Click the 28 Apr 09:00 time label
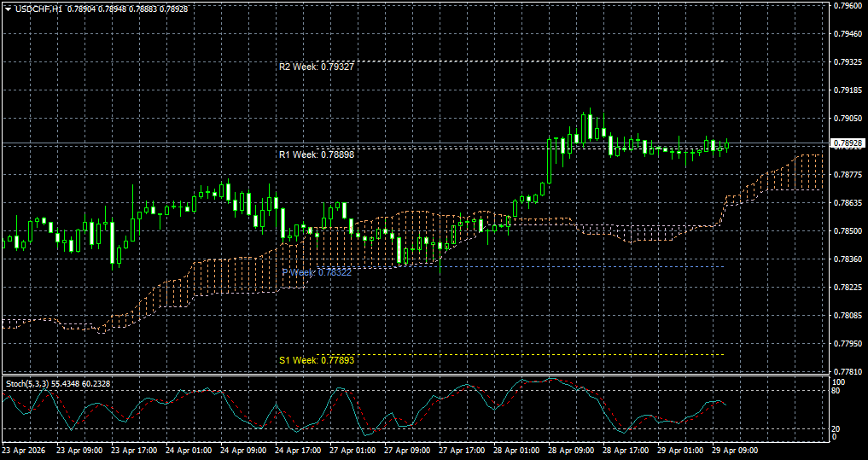This screenshot has height=460, width=868. click(572, 451)
